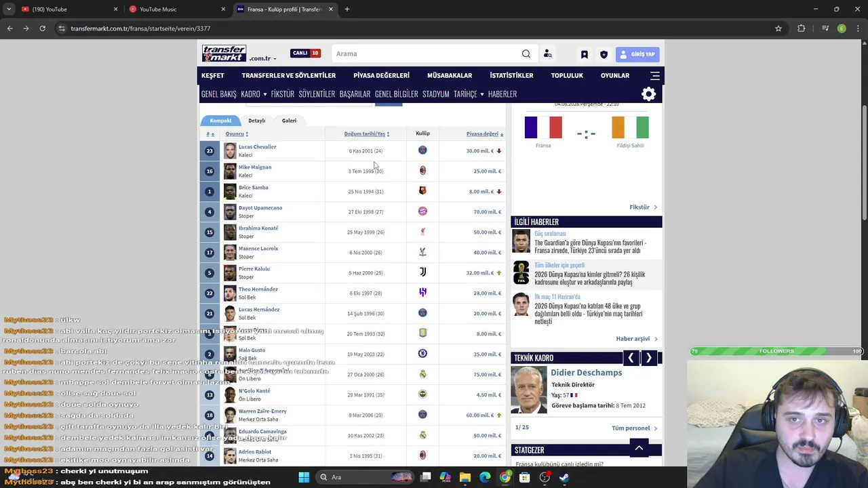Open The Guardian World Cup news

(590, 247)
